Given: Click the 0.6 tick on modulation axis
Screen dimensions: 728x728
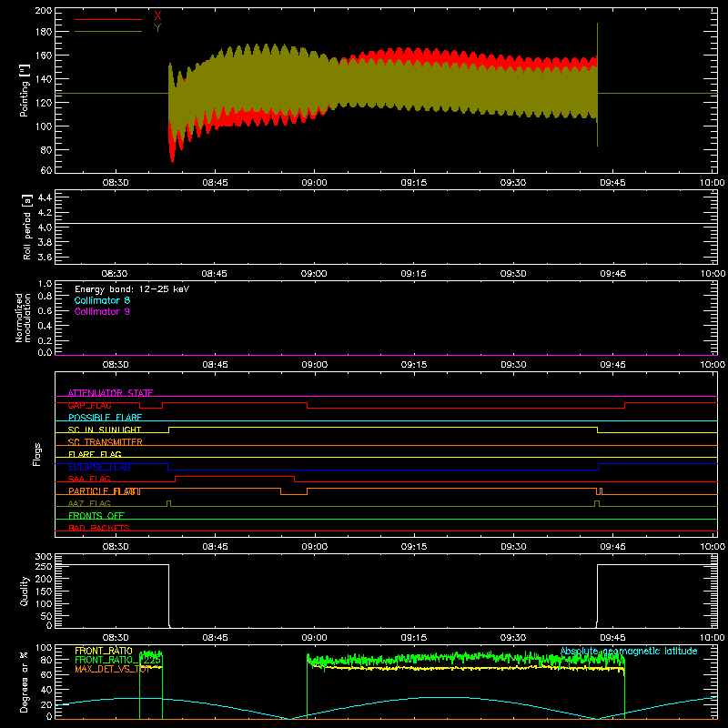Looking at the screenshot, I should coord(45,310).
